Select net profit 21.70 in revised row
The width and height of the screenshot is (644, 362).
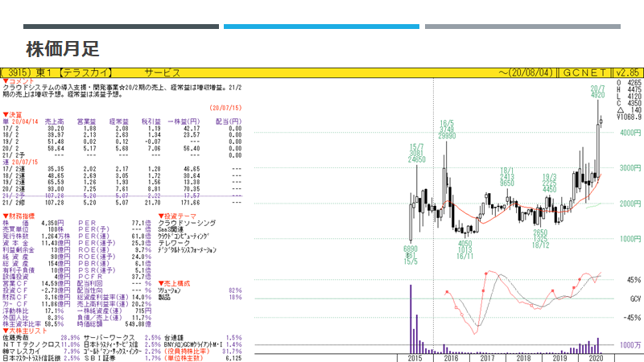coord(152,203)
